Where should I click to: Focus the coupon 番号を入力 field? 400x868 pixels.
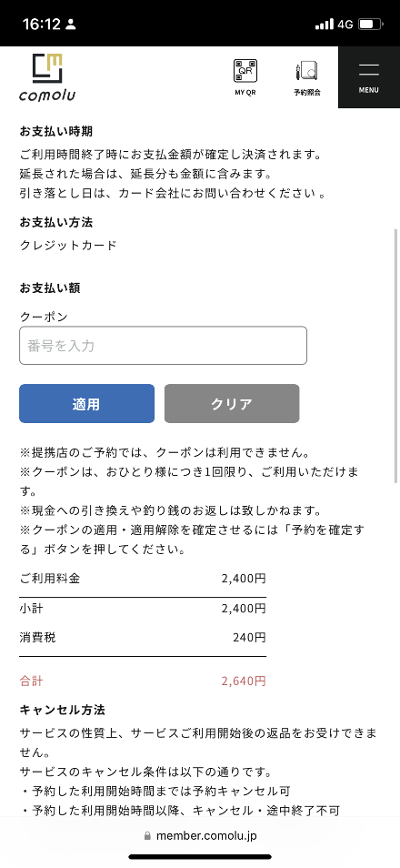[x=164, y=346]
